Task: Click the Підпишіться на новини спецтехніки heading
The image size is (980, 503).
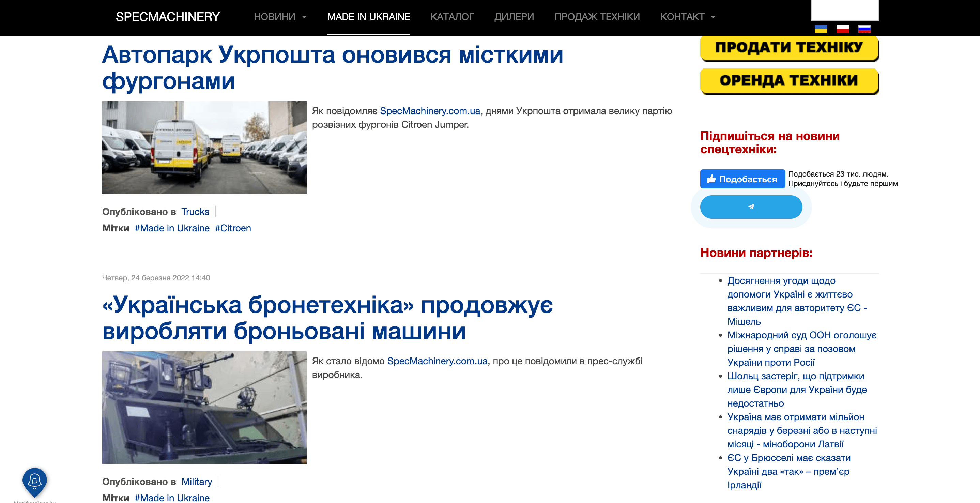Action: (x=770, y=142)
